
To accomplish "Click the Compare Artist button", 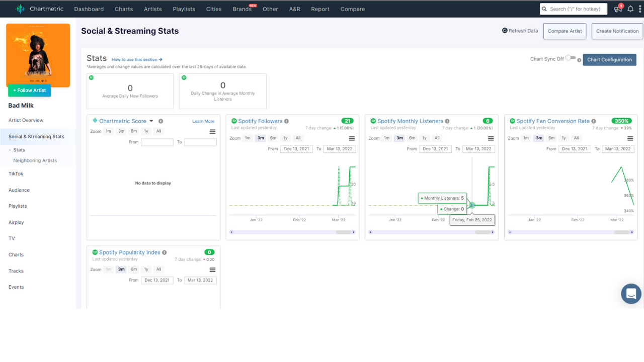I will 565,31.
